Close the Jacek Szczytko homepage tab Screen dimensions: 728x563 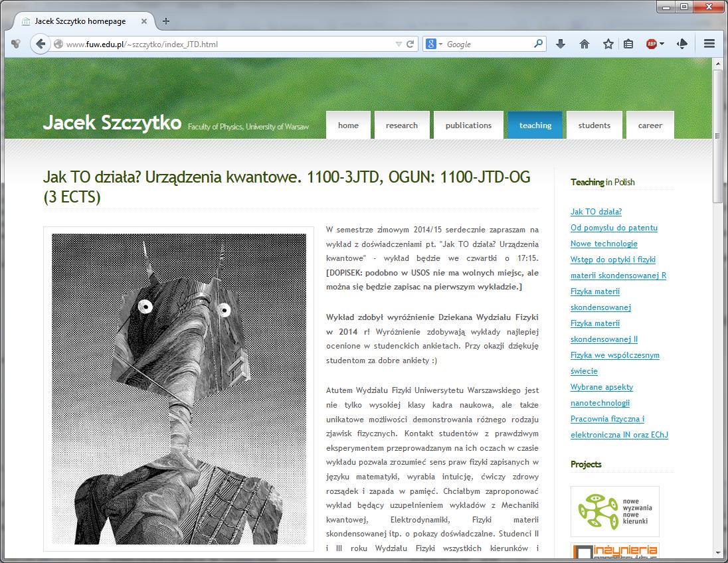tap(144, 21)
